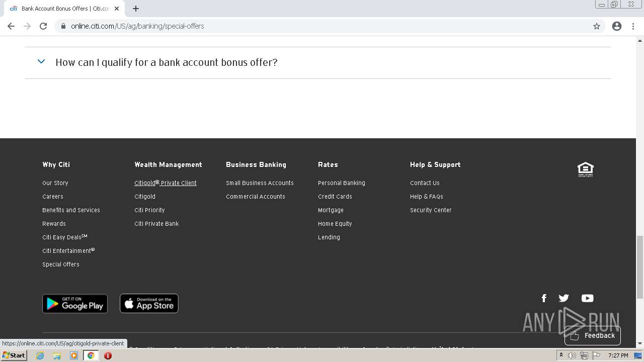Switch to Chrome in the taskbar

91,355
